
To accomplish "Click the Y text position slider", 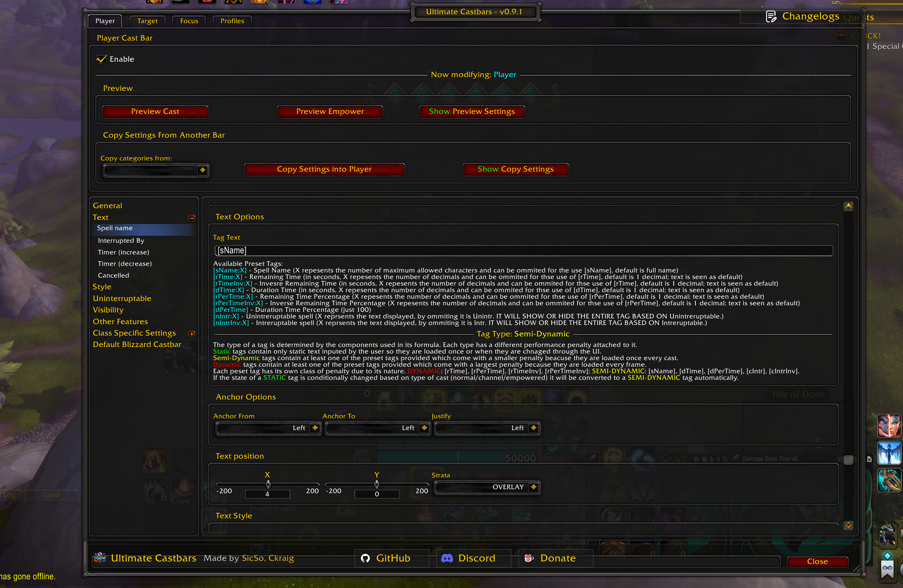I will [377, 485].
